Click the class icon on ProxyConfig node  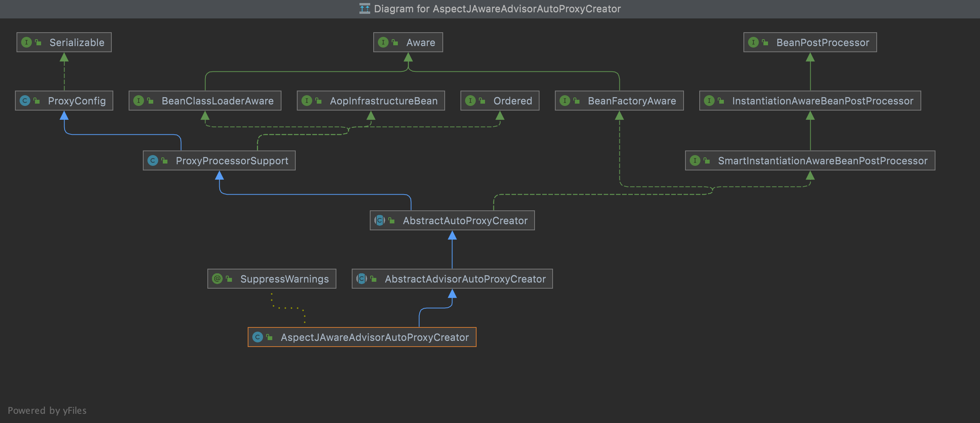(x=25, y=101)
